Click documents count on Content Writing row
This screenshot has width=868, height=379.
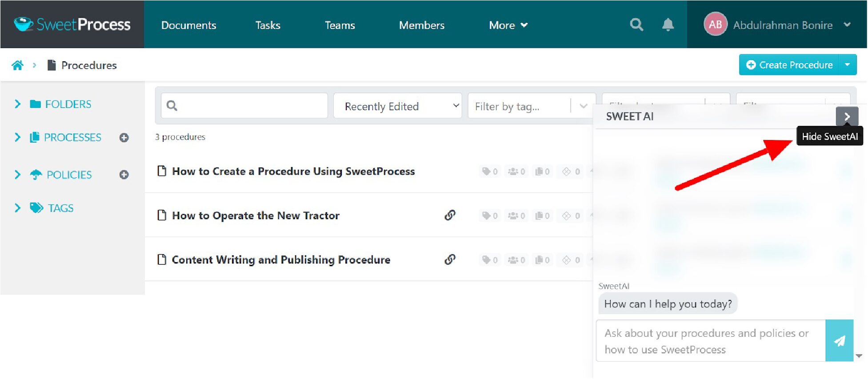(x=542, y=259)
